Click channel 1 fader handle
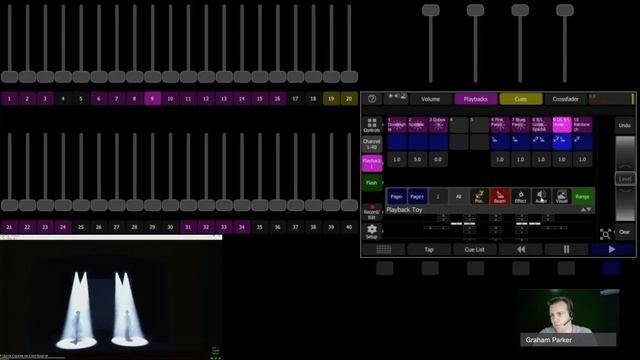 point(9,77)
